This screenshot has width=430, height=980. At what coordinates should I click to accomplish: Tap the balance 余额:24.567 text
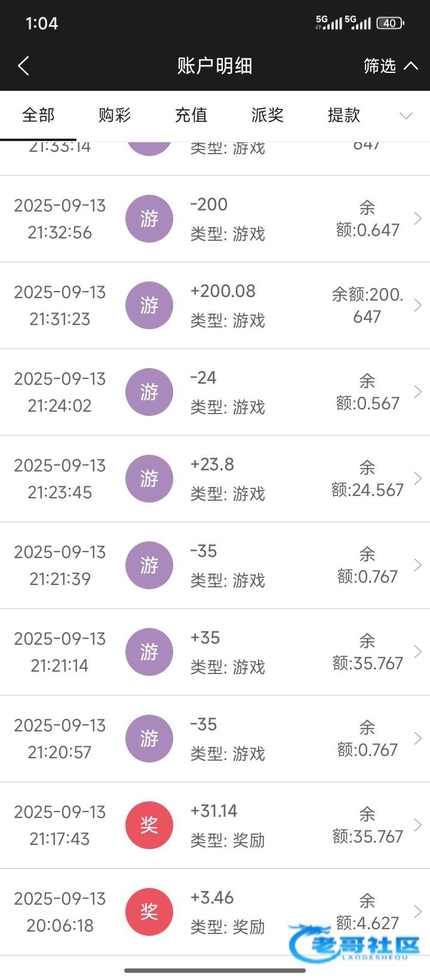(x=367, y=479)
